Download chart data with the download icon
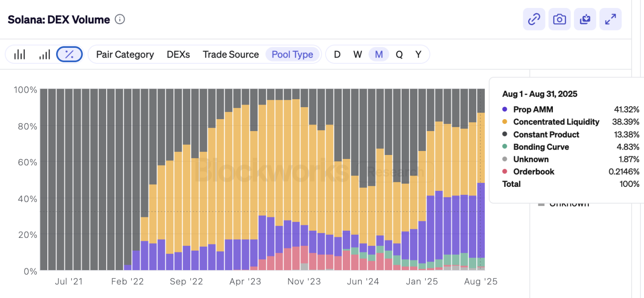Screen dimensions: 644x298 (585, 19)
